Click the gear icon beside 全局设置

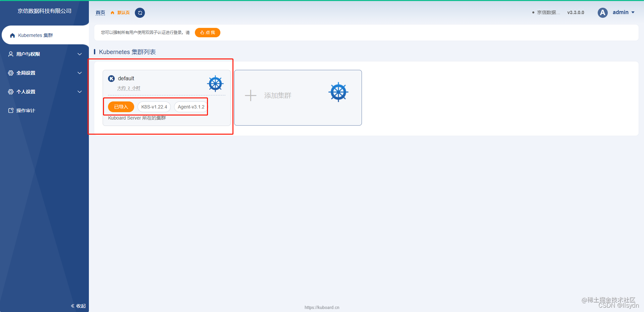point(11,73)
